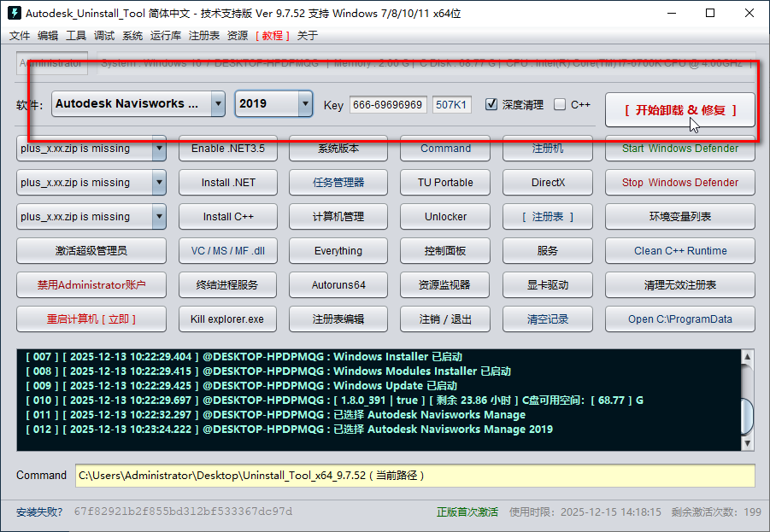Open the 系统 menu

point(132,35)
